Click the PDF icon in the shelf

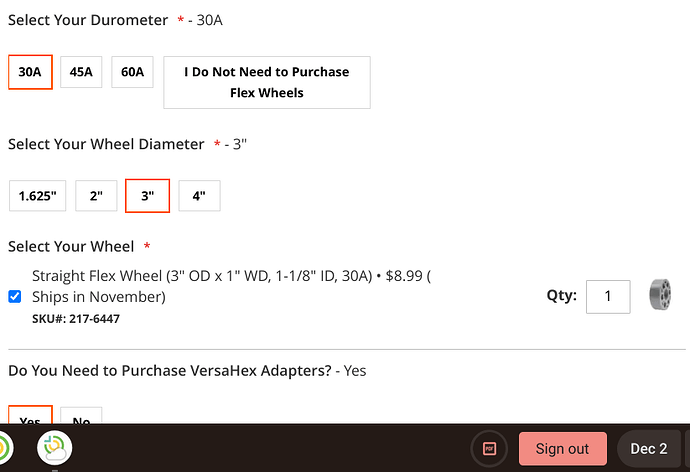point(490,449)
